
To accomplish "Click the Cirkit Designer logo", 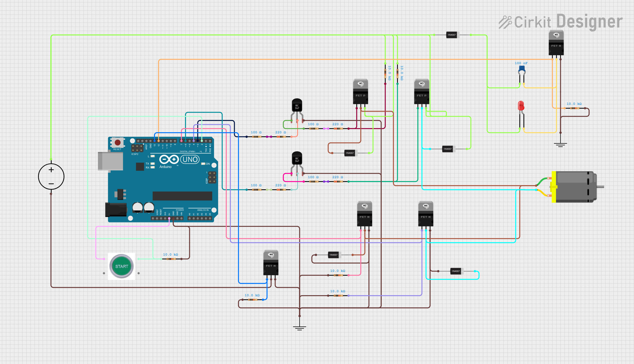I will coord(560,22).
